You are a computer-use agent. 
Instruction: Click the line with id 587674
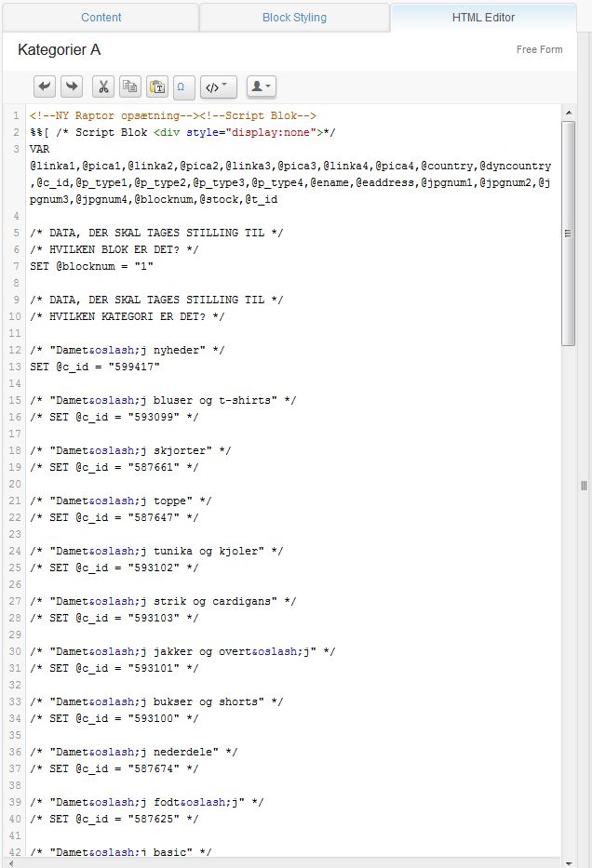114,768
